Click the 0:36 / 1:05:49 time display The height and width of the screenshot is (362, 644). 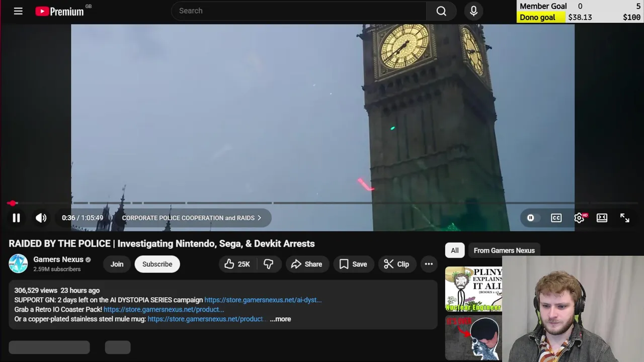point(83,218)
